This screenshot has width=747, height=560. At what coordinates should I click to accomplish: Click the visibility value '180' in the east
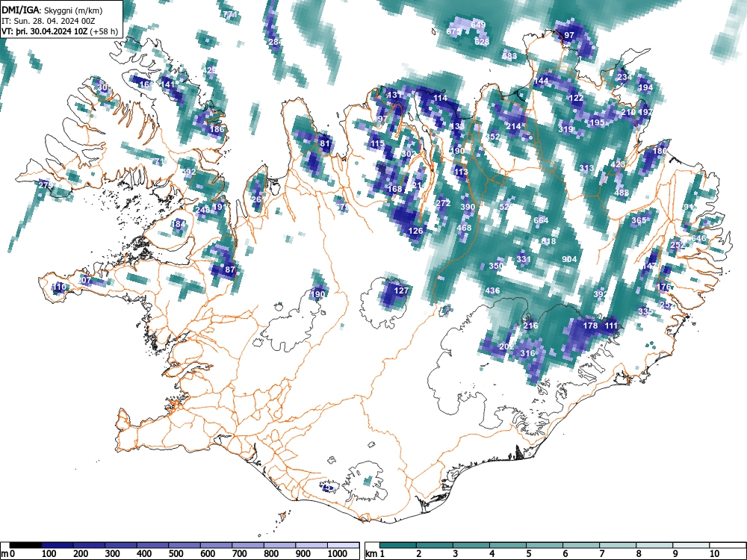click(660, 151)
